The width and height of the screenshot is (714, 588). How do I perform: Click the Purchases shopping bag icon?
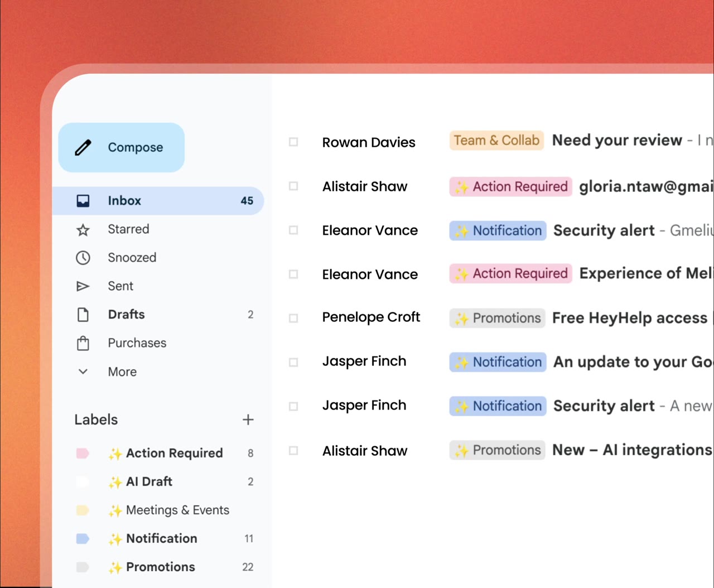83,343
